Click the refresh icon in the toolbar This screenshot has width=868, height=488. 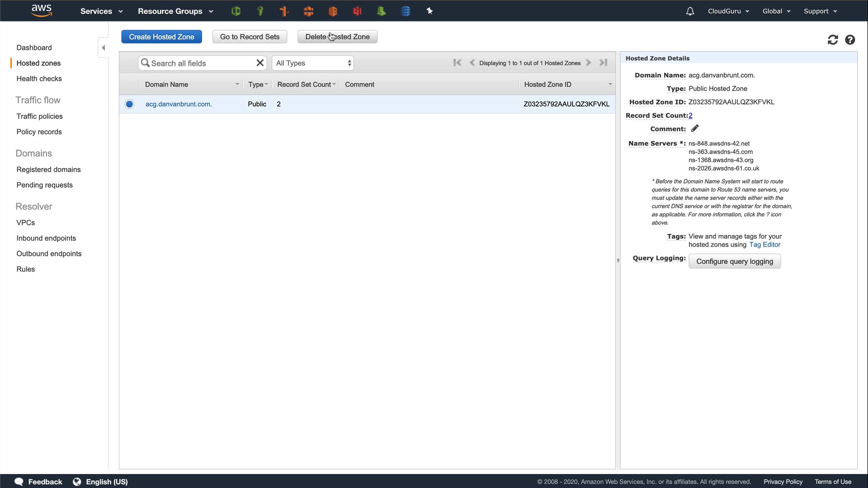[832, 40]
